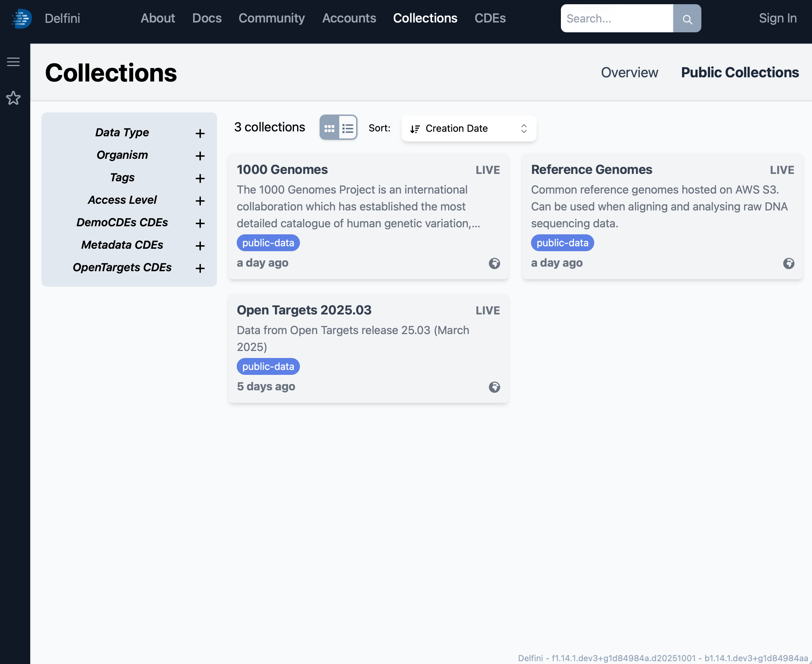Screen dimensions: 812x664
Task: Click globe icon on Reference Genomes card
Action: pyautogui.click(x=788, y=263)
